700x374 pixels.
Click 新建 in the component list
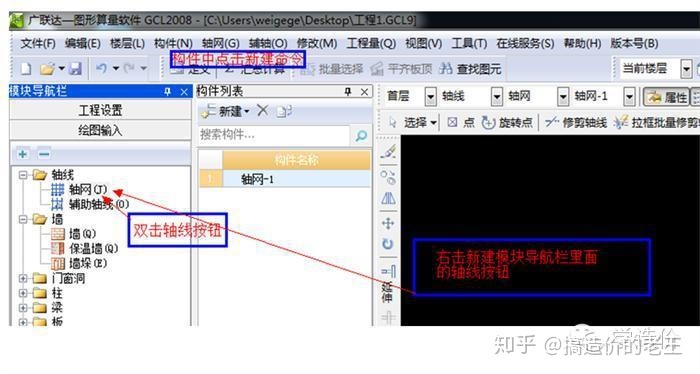click(x=225, y=111)
